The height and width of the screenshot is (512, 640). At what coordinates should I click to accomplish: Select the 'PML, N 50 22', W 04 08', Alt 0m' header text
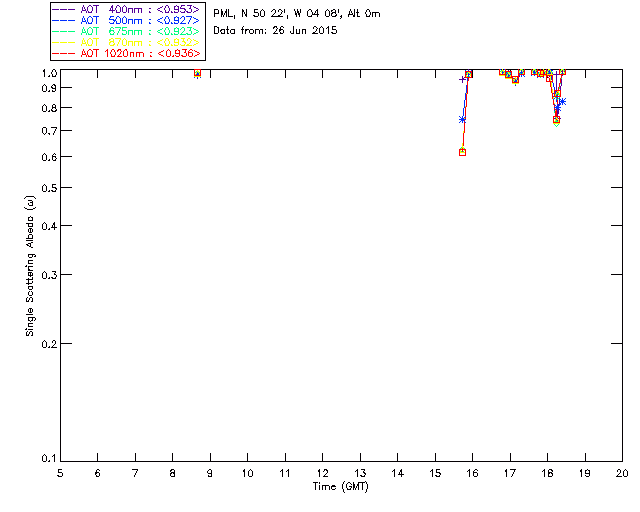coord(297,14)
